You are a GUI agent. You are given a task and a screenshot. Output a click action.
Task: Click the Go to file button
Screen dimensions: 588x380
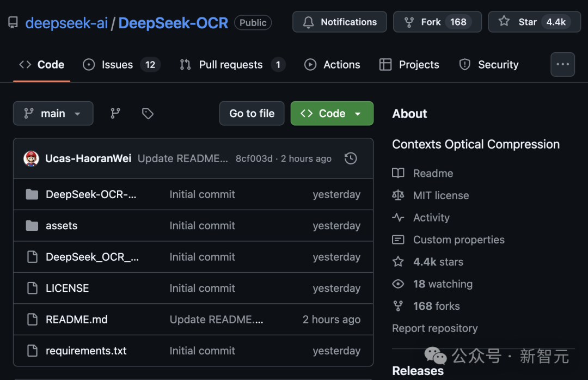[x=252, y=113]
